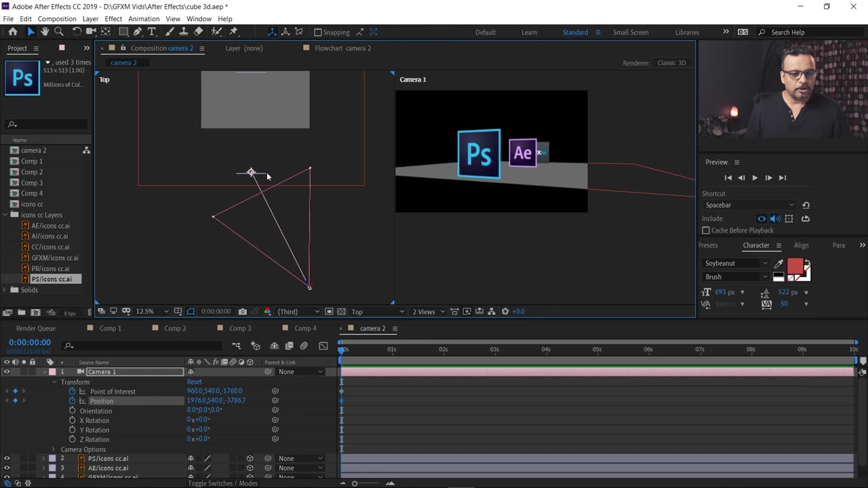The image size is (868, 488).
Task: Play the preview
Action: 755,178
